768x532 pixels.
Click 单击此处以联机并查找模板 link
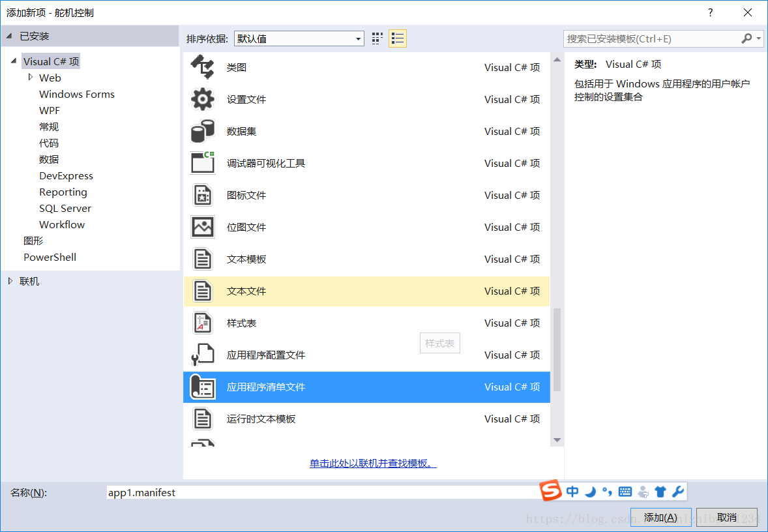373,463
